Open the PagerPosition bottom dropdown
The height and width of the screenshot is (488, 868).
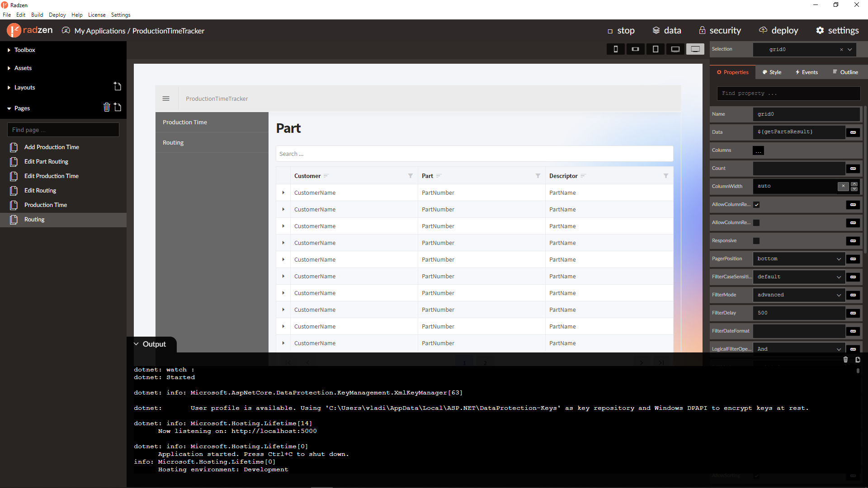coord(799,259)
